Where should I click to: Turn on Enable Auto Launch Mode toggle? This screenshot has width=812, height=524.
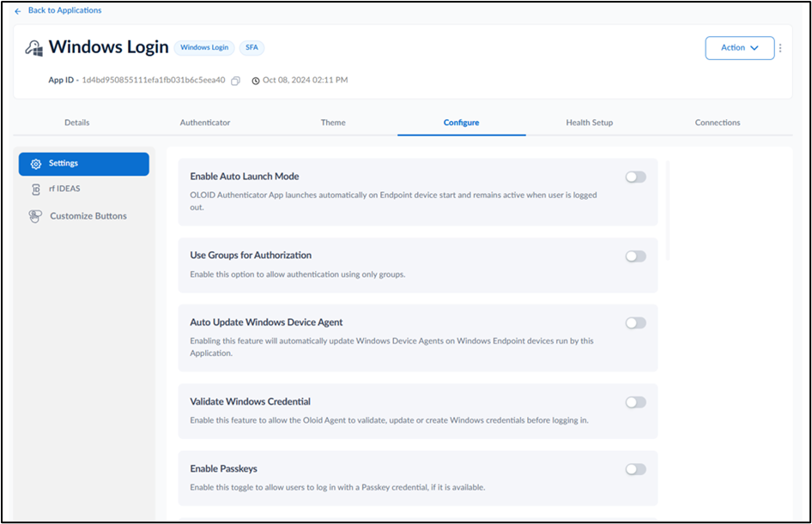pos(635,178)
